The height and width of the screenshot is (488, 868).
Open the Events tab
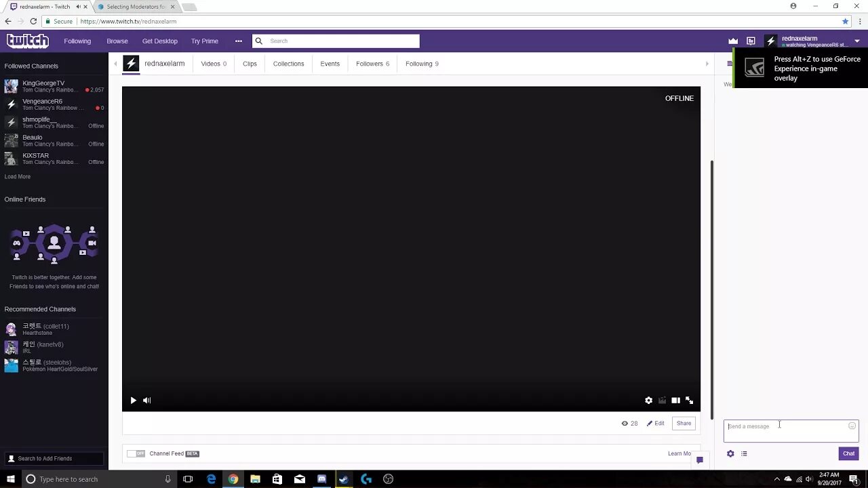pos(330,64)
